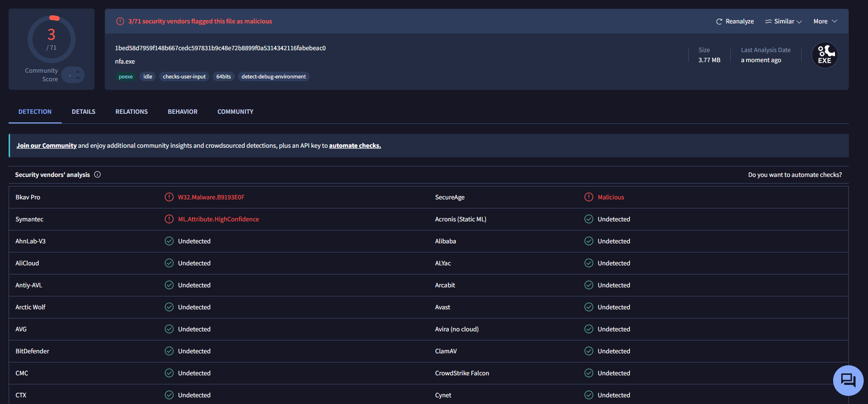Click the Arctic Wolf undetected check icon
The width and height of the screenshot is (868, 404).
[169, 307]
